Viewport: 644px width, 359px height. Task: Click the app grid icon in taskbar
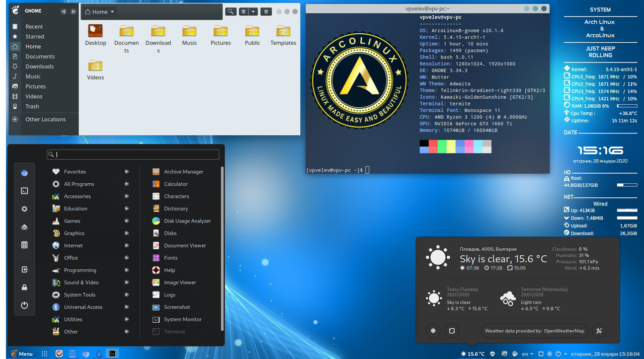click(44, 354)
